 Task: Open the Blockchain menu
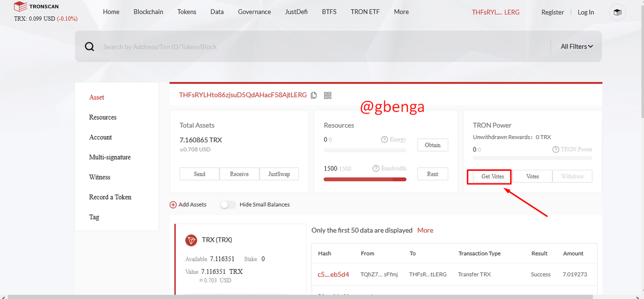tap(148, 12)
